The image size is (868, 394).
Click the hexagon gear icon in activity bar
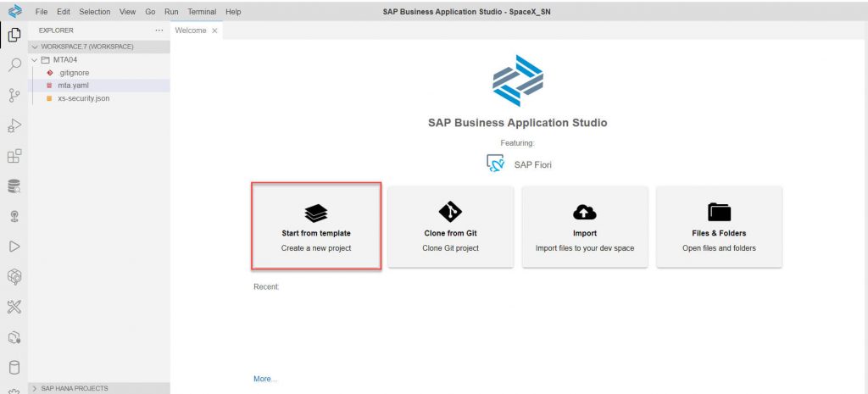pyautogui.click(x=14, y=277)
